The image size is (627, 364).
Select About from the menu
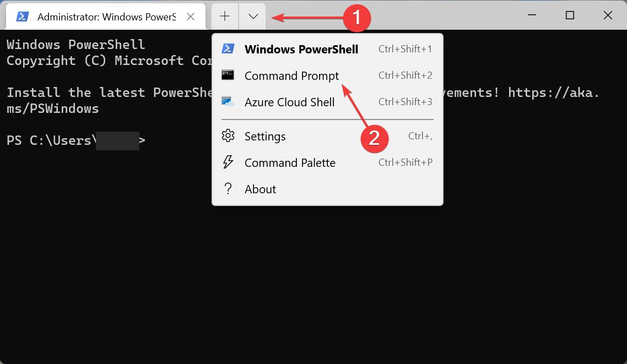260,189
